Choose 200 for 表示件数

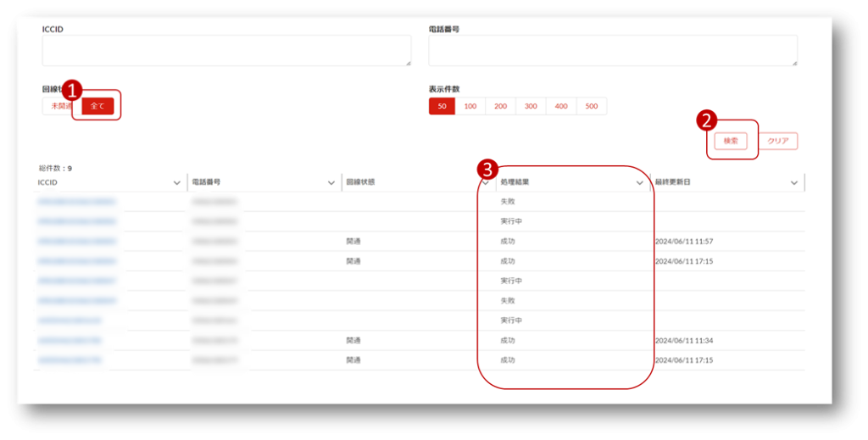[x=500, y=106]
